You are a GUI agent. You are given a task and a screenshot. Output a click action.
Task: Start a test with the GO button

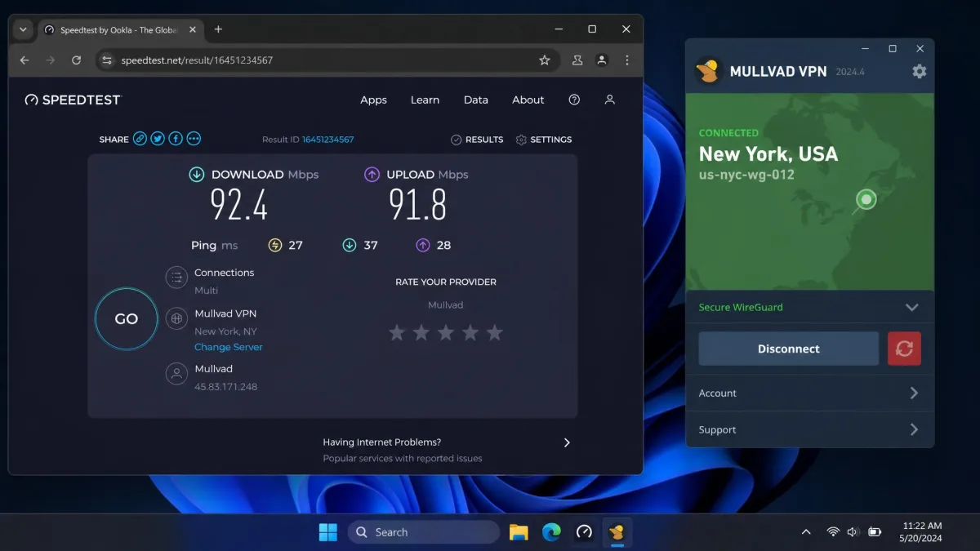click(127, 319)
